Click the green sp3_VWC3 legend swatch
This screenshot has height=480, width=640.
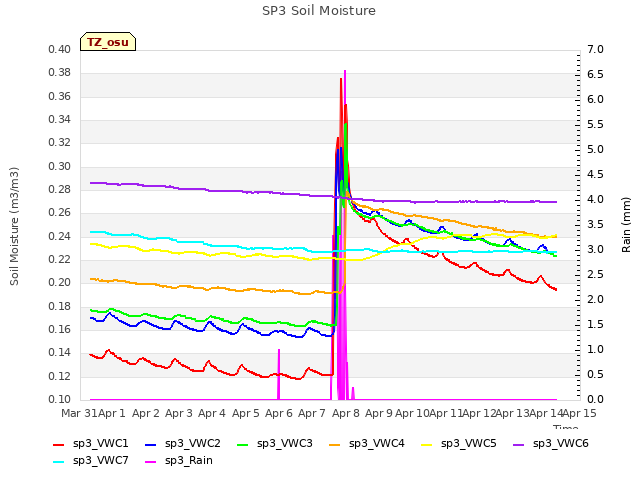click(243, 444)
